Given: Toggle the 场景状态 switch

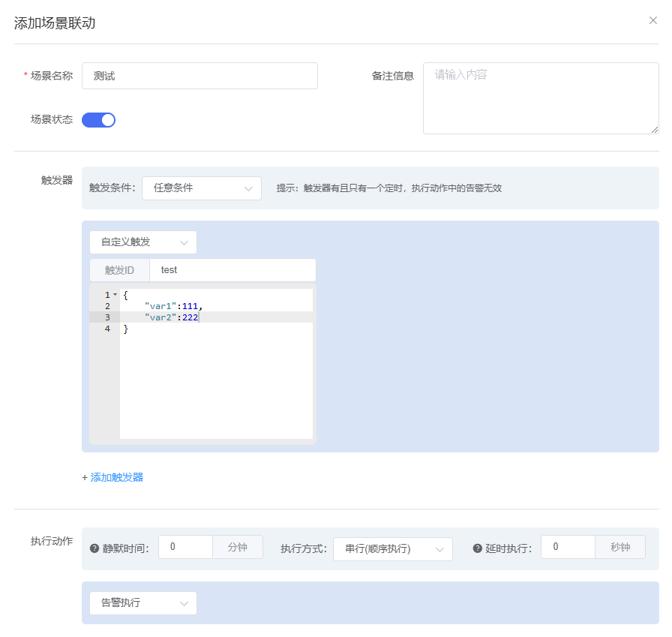Looking at the screenshot, I should pyautogui.click(x=98, y=120).
